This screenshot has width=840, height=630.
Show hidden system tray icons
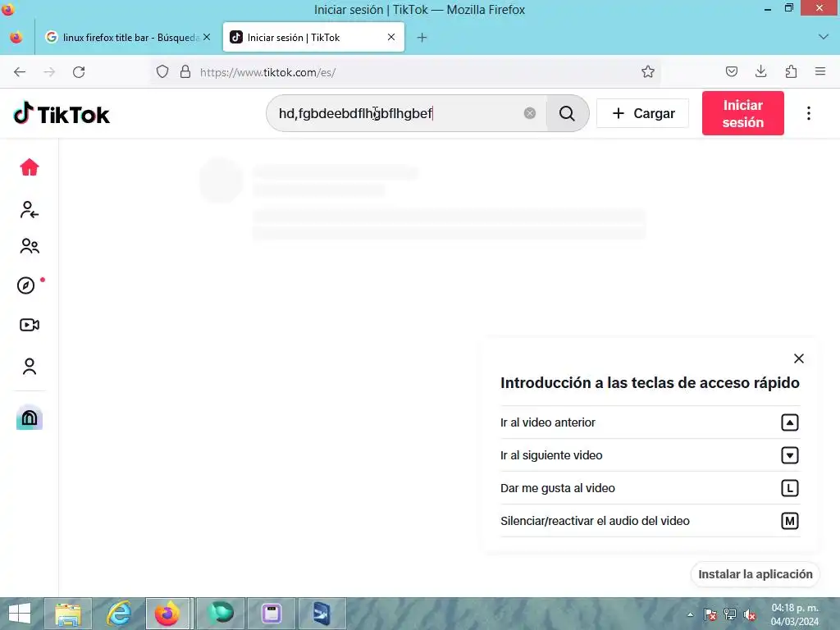[691, 615]
